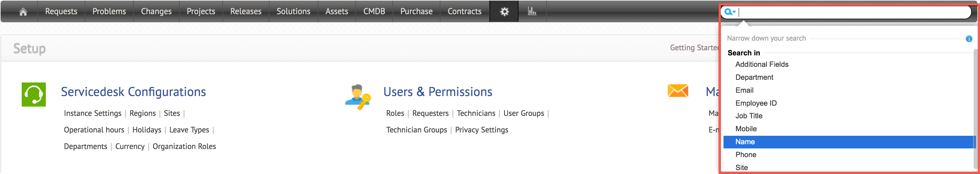The height and width of the screenshot is (174, 980).
Task: Open the Setup gear icon
Action: tap(504, 12)
